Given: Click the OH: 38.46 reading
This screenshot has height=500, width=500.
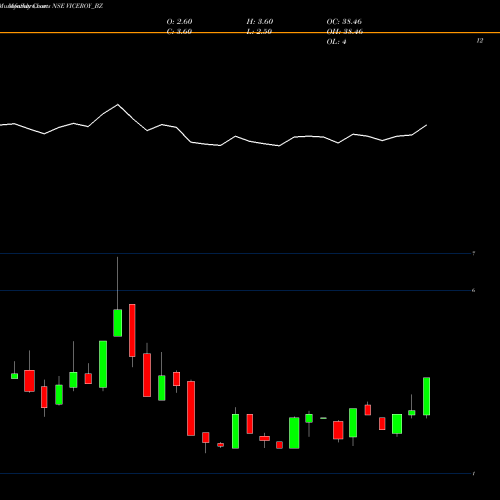Looking at the screenshot, I should pyautogui.click(x=345, y=31).
